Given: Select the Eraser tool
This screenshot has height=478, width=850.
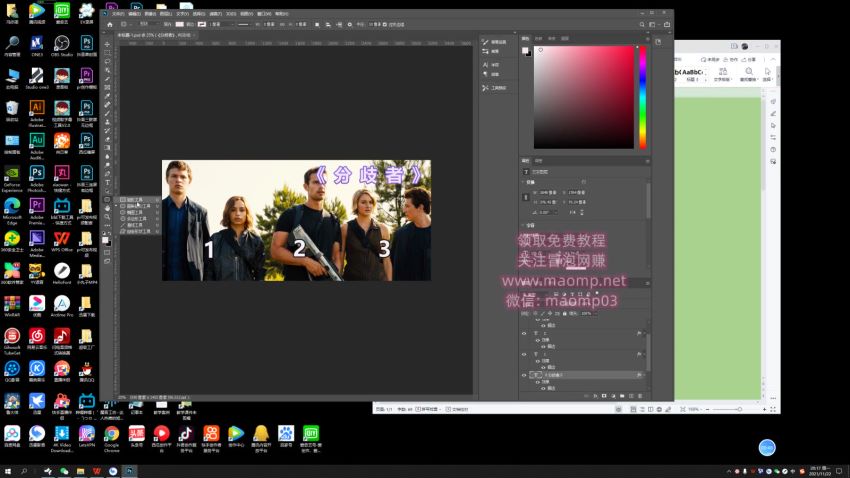Looking at the screenshot, I should coord(107,139).
